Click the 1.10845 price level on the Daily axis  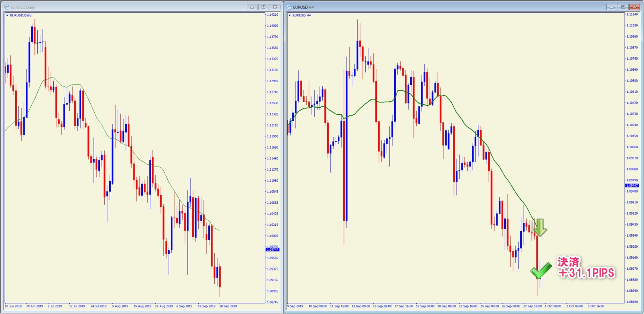[x=272, y=191]
